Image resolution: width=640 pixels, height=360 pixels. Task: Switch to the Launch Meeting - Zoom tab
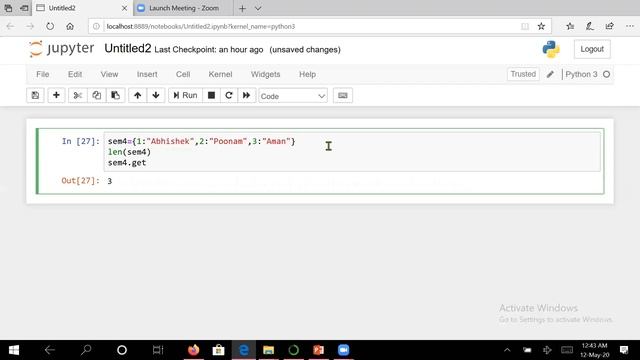[x=184, y=8]
